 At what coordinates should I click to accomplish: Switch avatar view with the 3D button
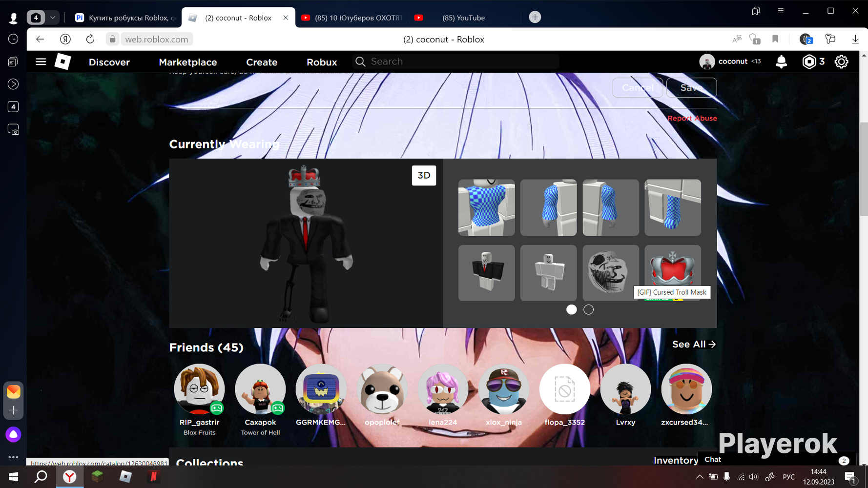(x=424, y=176)
